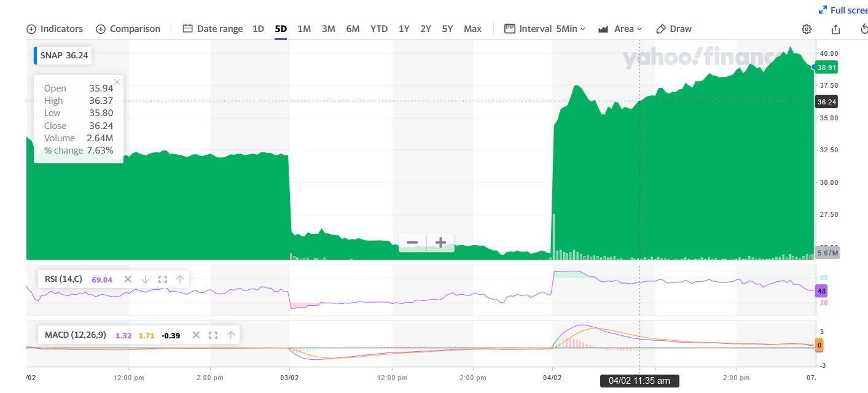
Task: Click the MACD signal value 1.71
Action: 147,335
